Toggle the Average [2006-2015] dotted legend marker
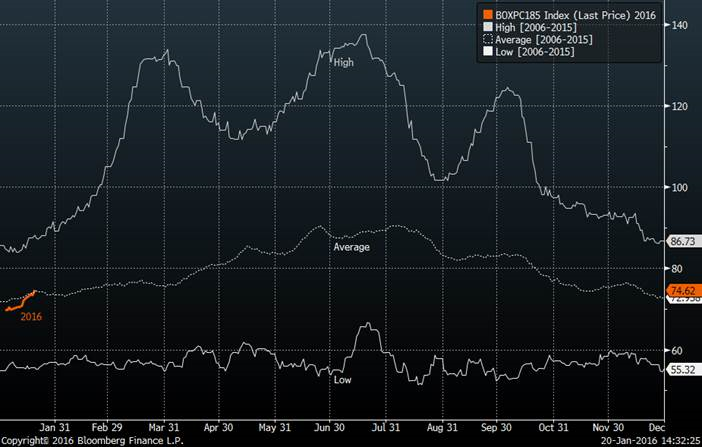 click(x=488, y=39)
